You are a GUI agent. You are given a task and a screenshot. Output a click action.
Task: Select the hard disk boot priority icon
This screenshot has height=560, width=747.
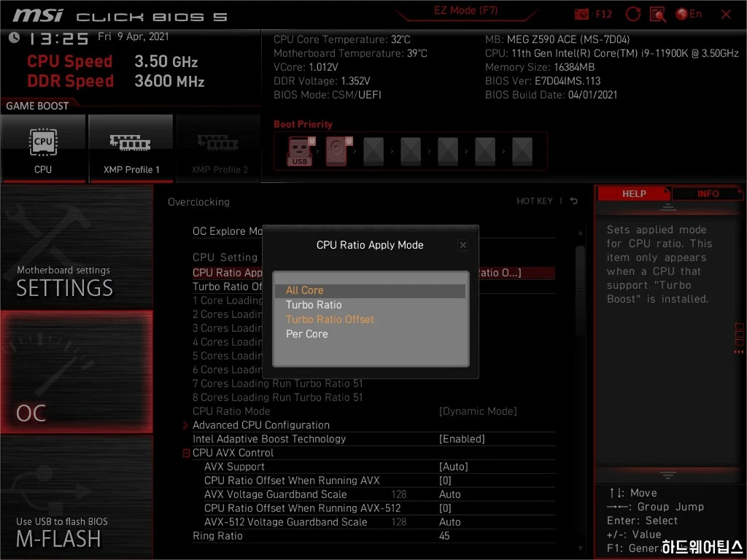[x=336, y=152]
